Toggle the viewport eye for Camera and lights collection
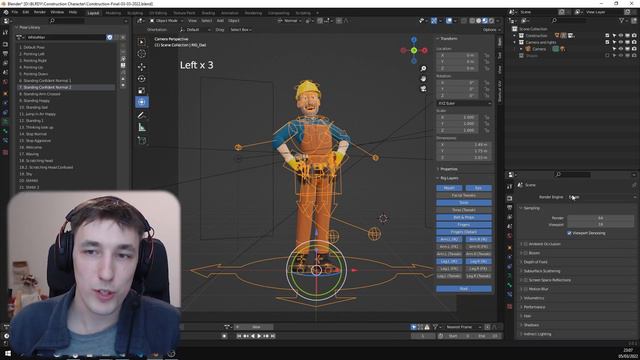This screenshot has width=640, height=360. (621, 42)
